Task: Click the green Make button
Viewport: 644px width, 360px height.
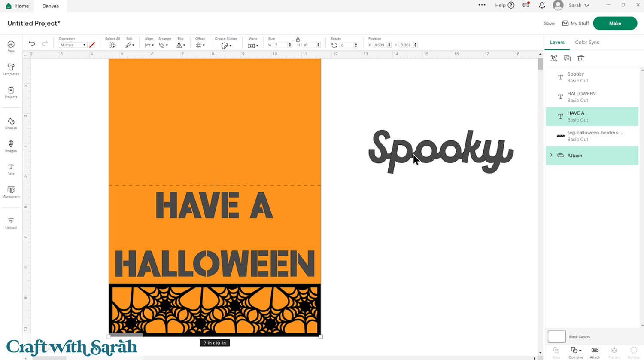Action: coord(615,24)
